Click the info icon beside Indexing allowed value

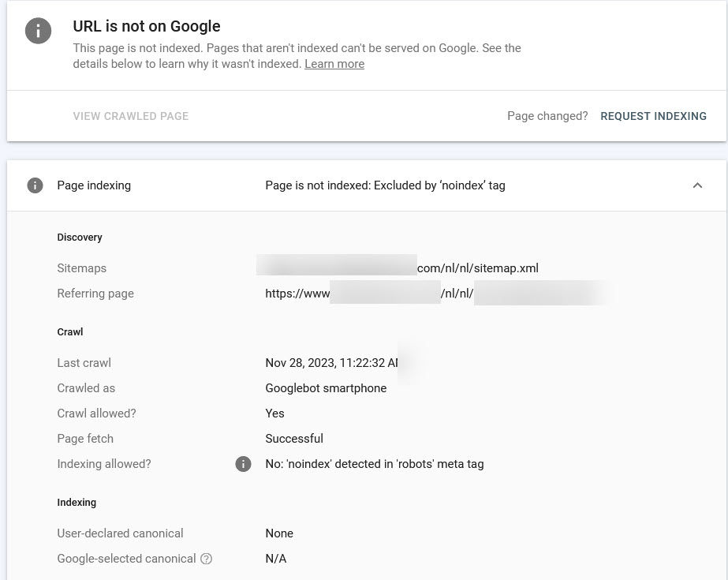pos(243,463)
